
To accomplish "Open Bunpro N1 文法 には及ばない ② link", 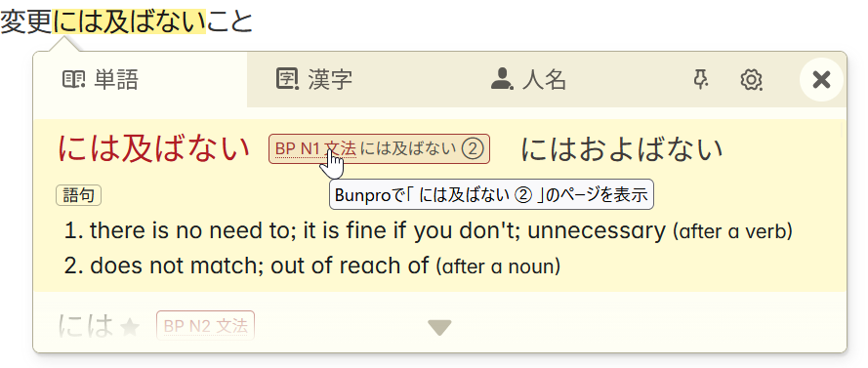I will pyautogui.click(x=379, y=148).
